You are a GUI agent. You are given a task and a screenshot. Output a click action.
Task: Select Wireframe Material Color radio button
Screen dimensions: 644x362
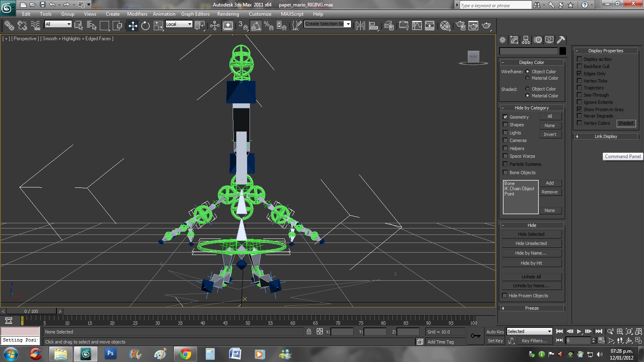point(527,78)
